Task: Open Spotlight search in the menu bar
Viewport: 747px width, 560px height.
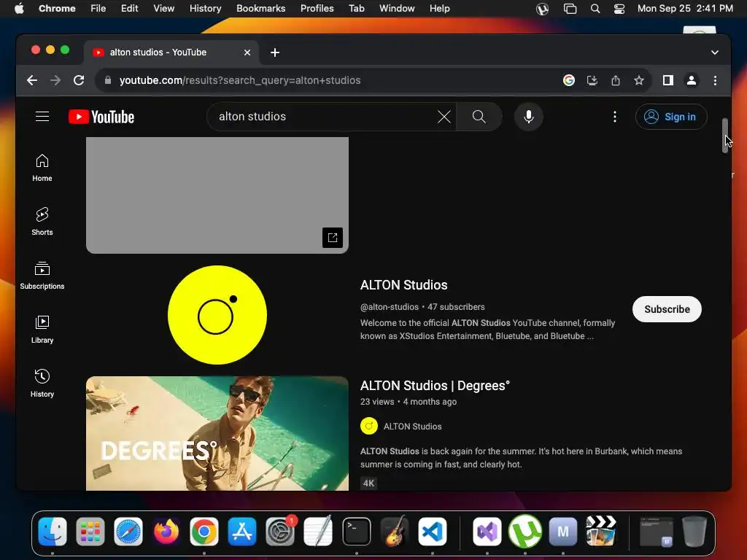Action: tap(595, 9)
